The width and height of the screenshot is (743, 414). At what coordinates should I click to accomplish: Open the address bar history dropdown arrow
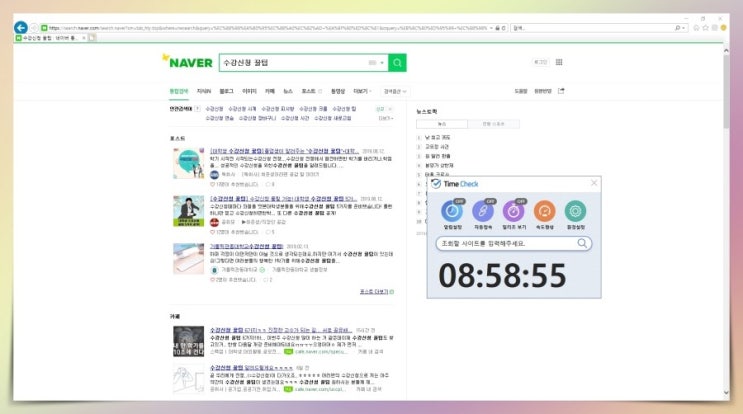[491, 28]
